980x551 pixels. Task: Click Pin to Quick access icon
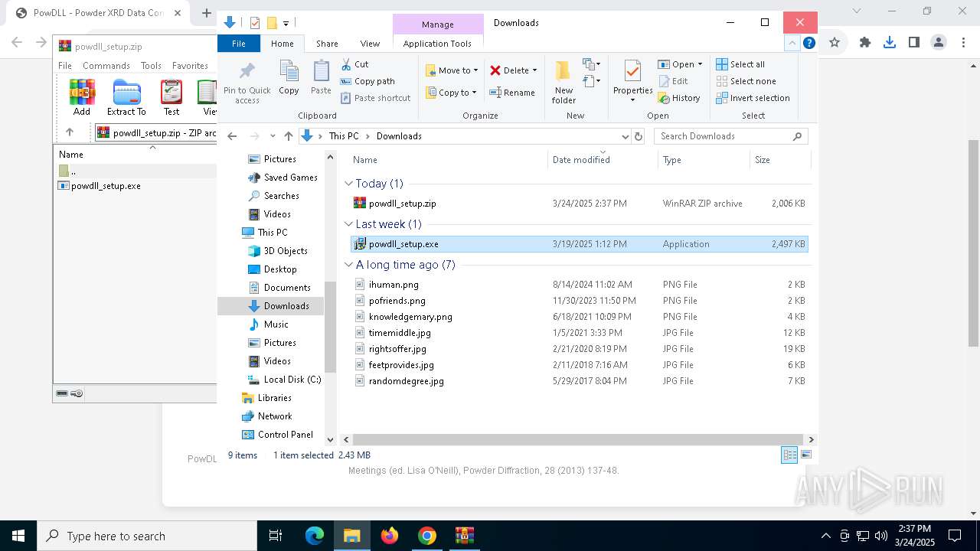coord(247,83)
